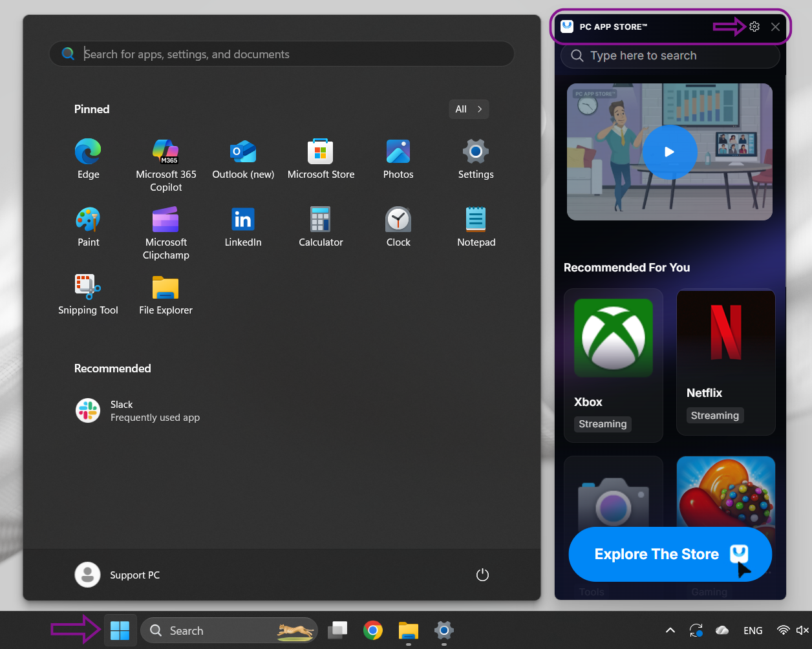This screenshot has width=812, height=649.
Task: Click the PC APP STORE title text
Action: coord(614,27)
